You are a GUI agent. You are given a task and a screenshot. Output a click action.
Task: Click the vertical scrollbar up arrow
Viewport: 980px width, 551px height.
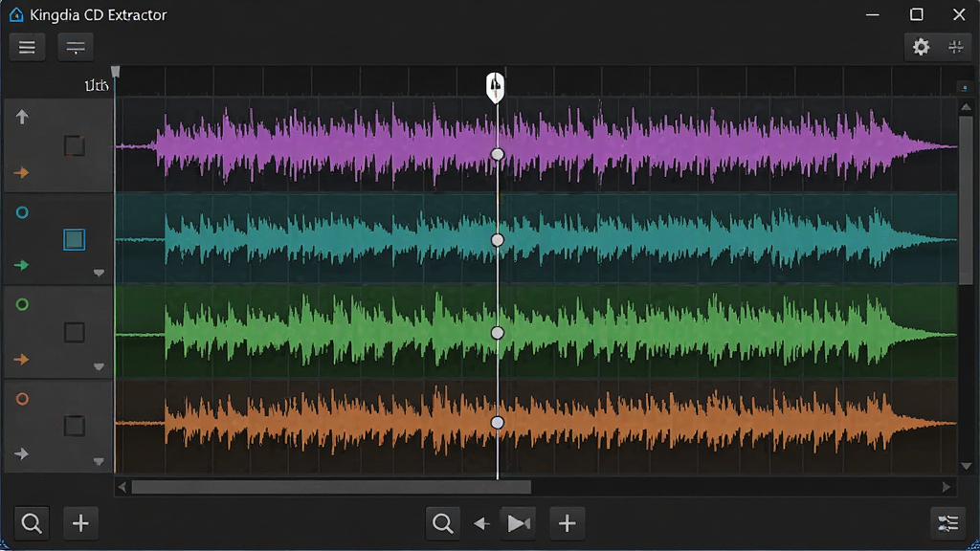coord(967,107)
